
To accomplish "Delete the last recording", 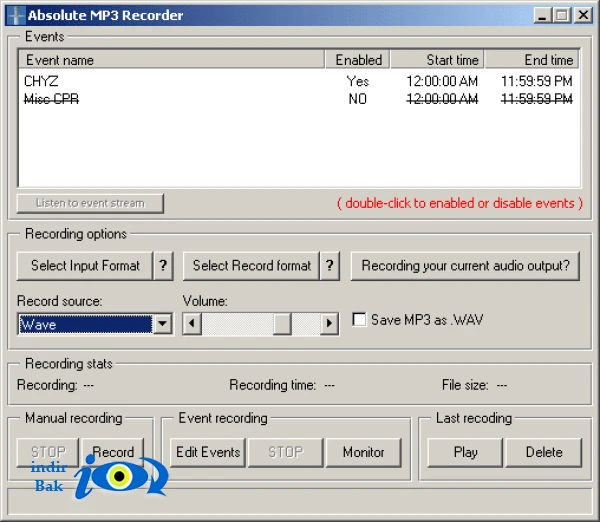I will [x=544, y=452].
